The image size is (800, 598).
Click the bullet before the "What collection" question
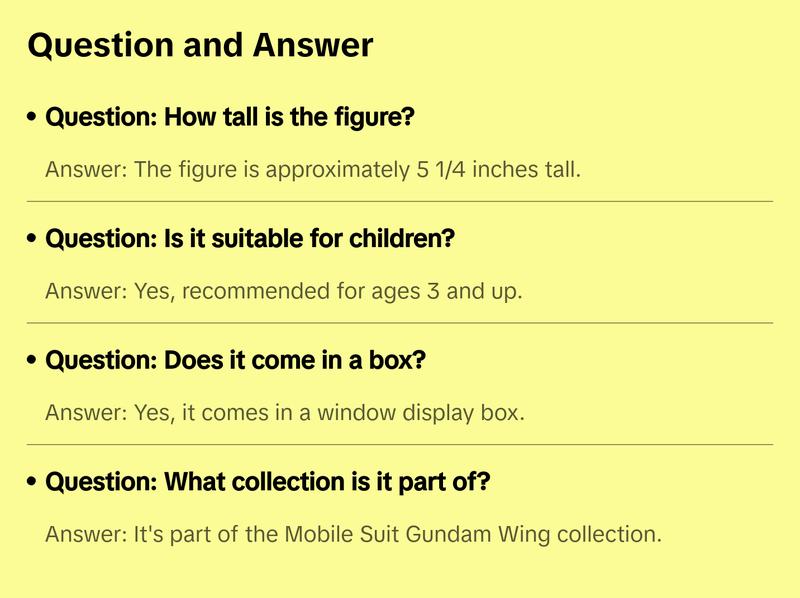[33, 483]
